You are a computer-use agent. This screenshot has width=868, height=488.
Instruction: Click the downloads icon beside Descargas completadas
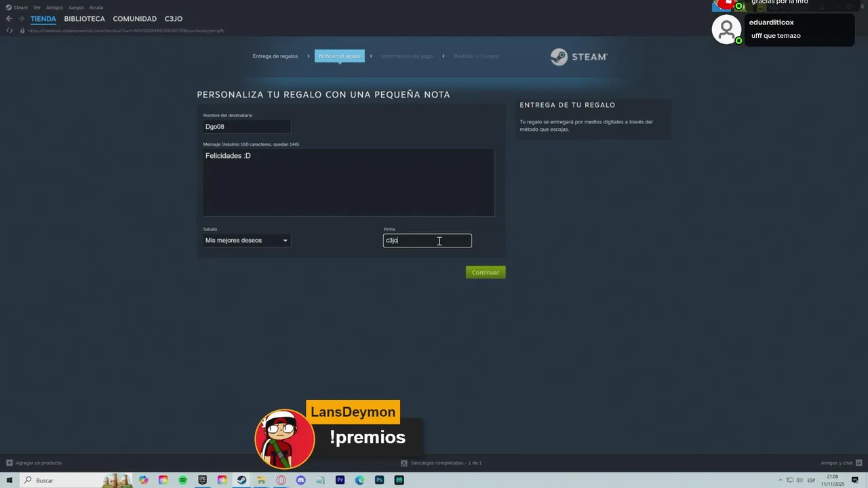tap(404, 463)
